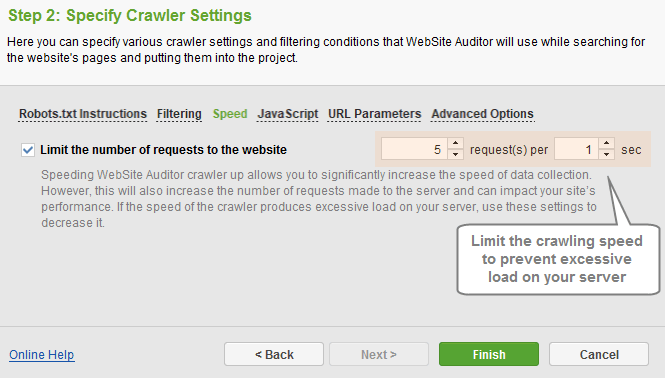The height and width of the screenshot is (378, 665).
Task: Increase requests count with up arrow
Action: (455, 143)
